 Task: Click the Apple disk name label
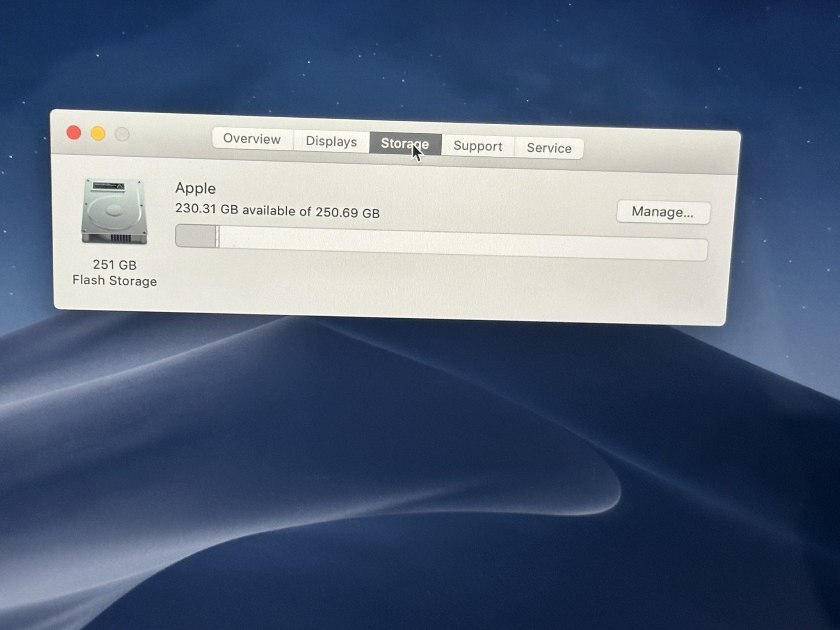click(195, 188)
